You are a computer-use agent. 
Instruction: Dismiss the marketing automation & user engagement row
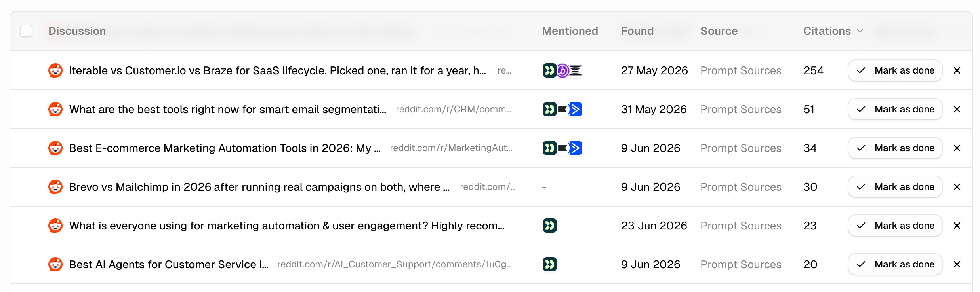pyautogui.click(x=957, y=226)
